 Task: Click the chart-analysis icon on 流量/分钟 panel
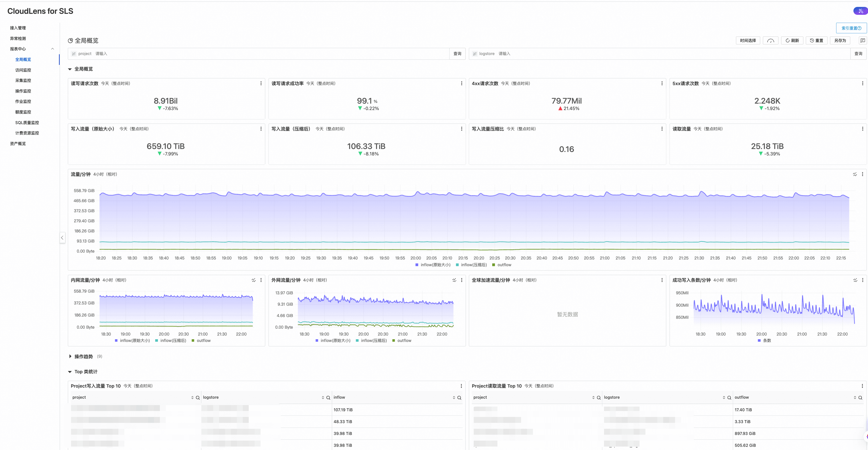(854, 174)
